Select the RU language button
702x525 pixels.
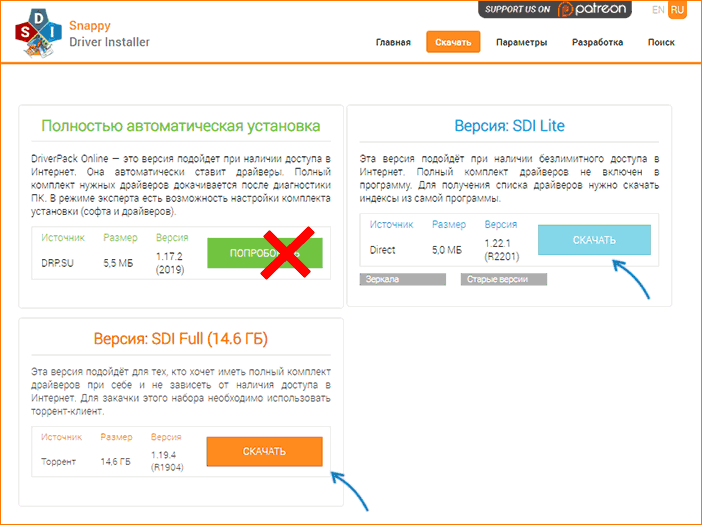click(x=677, y=10)
